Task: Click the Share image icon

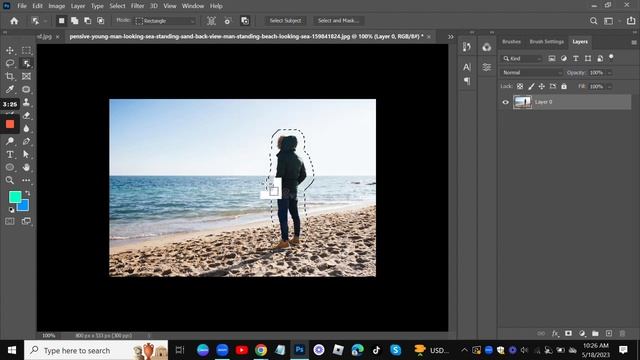Action: pos(631,20)
